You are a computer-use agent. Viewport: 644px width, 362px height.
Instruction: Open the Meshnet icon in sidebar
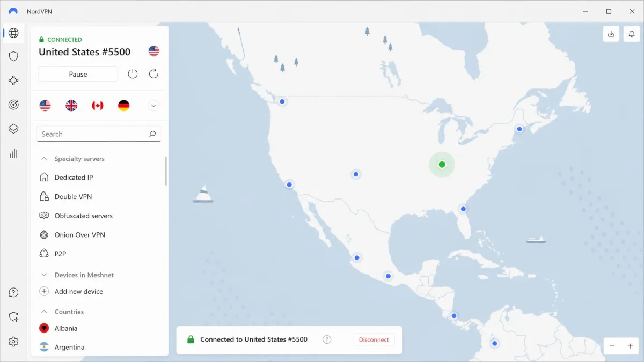13,80
